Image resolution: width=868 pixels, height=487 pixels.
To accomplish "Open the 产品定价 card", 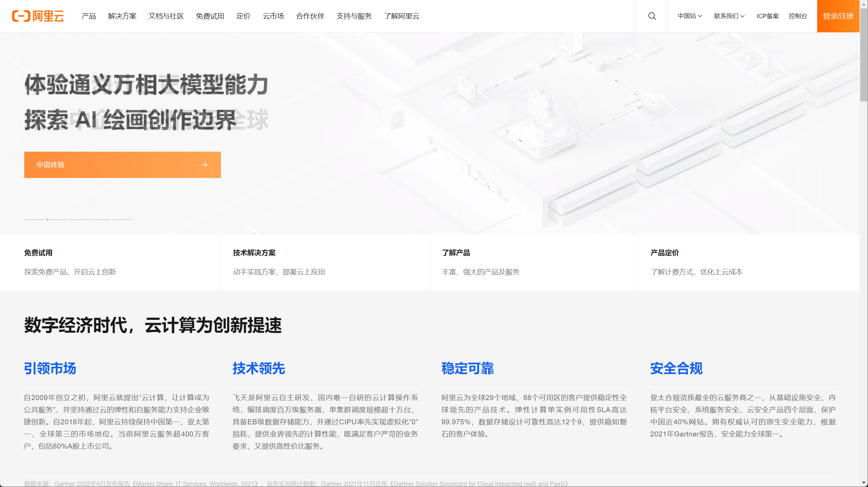I will (749, 263).
